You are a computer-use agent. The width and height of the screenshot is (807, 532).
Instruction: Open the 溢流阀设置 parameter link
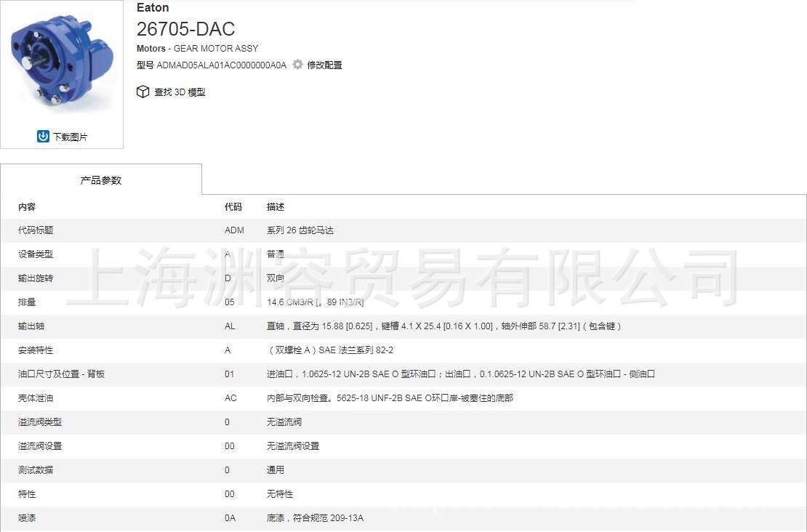[x=42, y=446]
